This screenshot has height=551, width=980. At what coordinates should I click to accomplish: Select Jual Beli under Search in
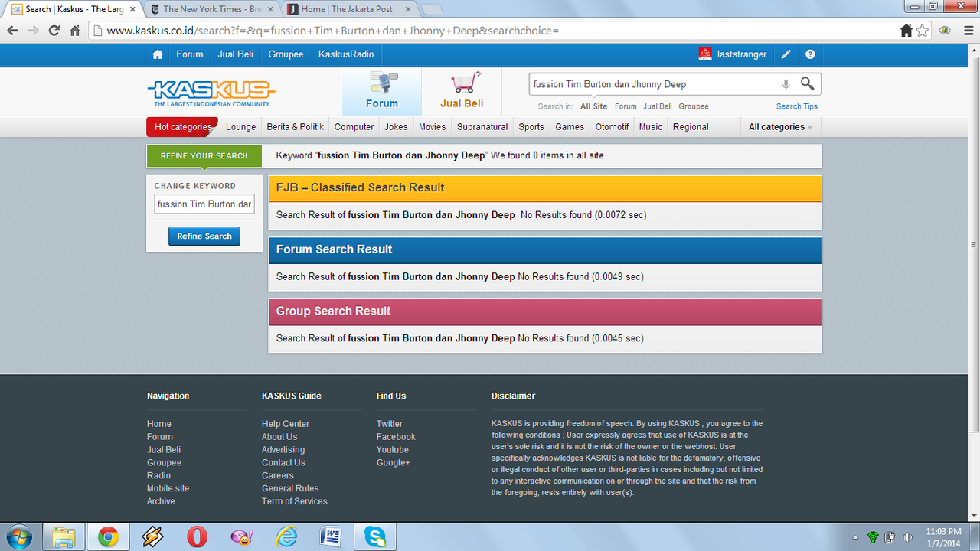pyautogui.click(x=658, y=106)
